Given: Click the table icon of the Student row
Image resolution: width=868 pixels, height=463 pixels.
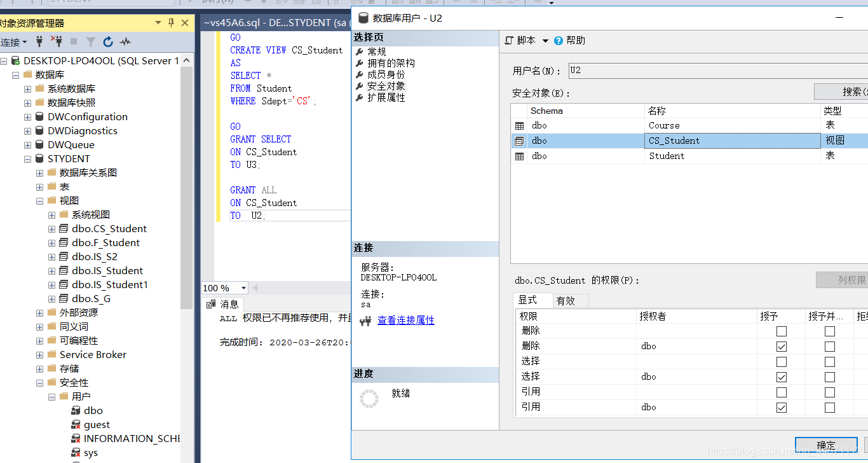Looking at the screenshot, I should click(519, 156).
